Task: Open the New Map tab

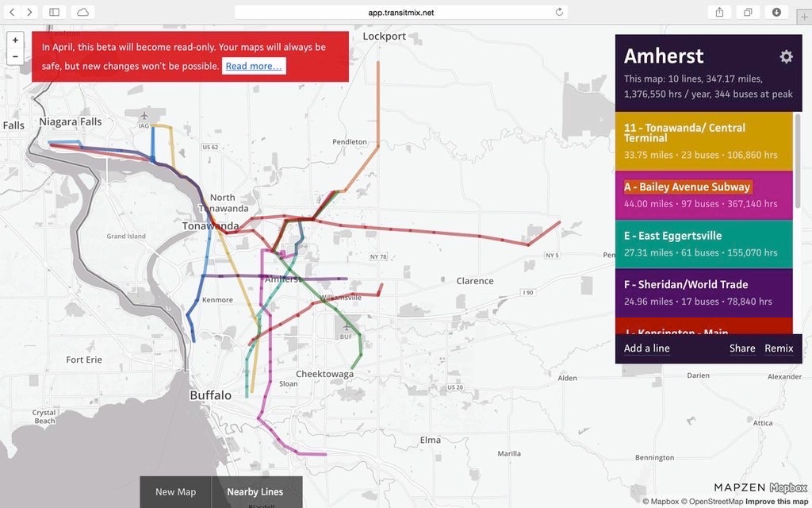Action: point(175,492)
